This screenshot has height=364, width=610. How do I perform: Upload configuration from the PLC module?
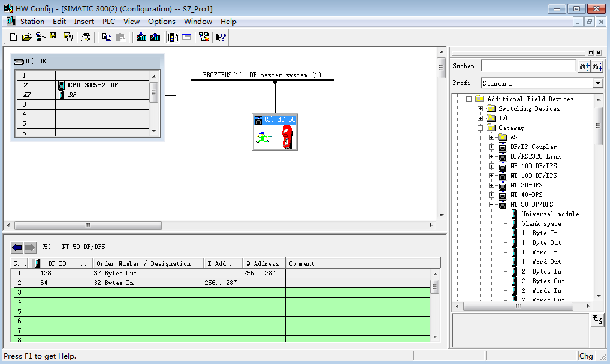[154, 37]
